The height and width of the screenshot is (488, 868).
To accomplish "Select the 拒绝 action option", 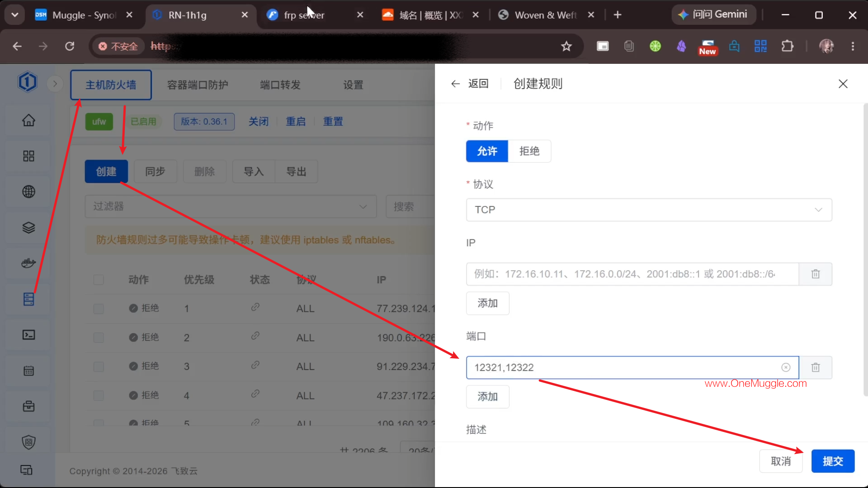I will [x=529, y=151].
